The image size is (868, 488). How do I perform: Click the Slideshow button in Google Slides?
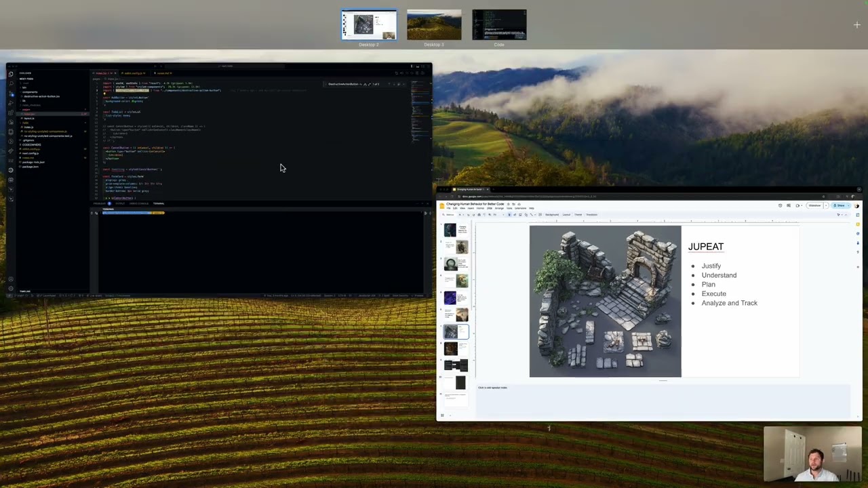pos(814,205)
